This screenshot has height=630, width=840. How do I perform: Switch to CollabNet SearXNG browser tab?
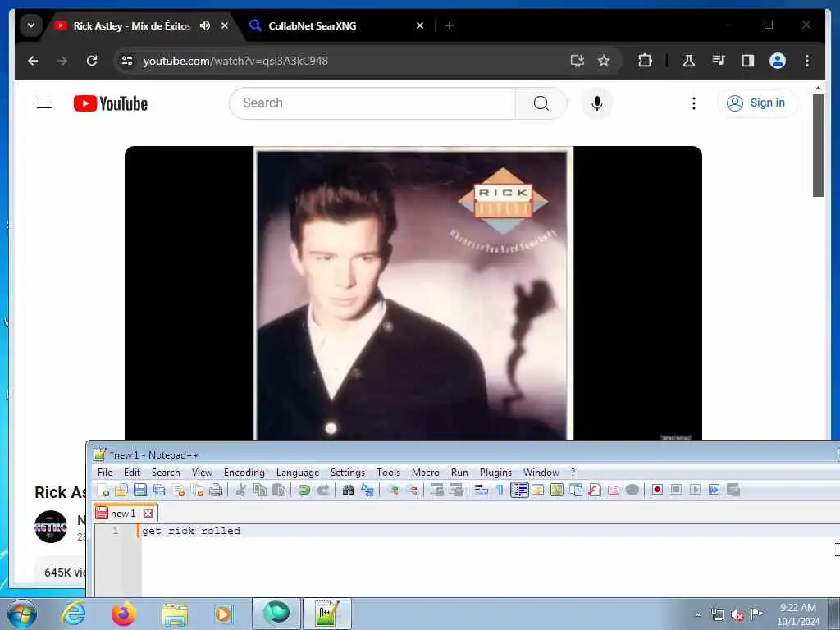[x=312, y=25]
